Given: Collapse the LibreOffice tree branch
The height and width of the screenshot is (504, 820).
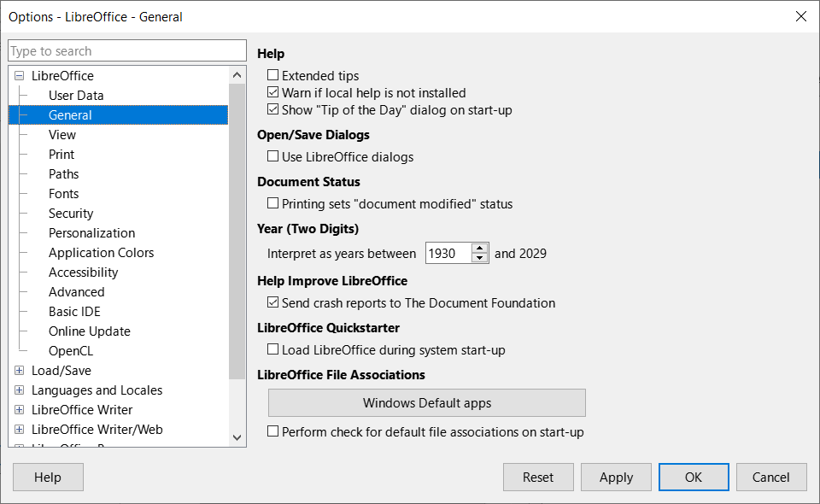Looking at the screenshot, I should (x=19, y=75).
